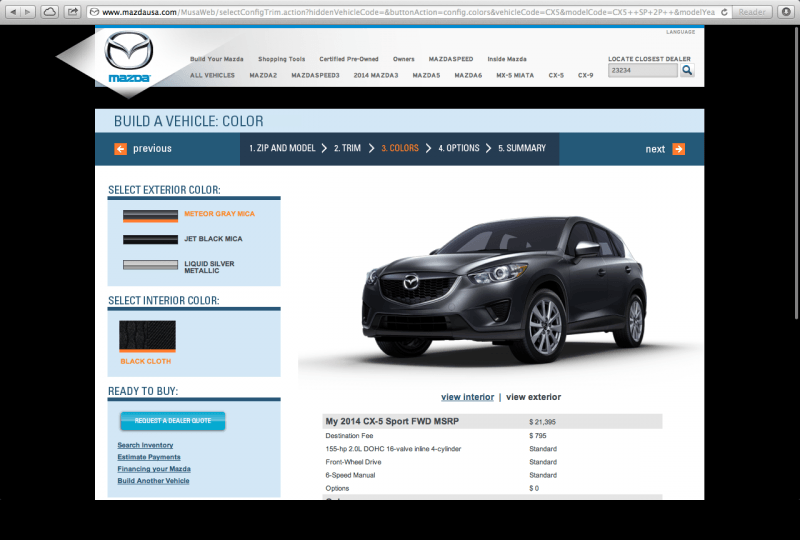Image resolution: width=800 pixels, height=540 pixels.
Task: Select CX-5 in vehicle navigation
Action: [x=556, y=75]
